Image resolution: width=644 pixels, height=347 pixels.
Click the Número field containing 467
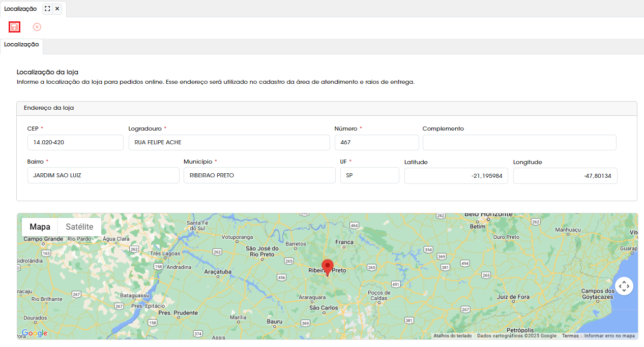pos(376,142)
